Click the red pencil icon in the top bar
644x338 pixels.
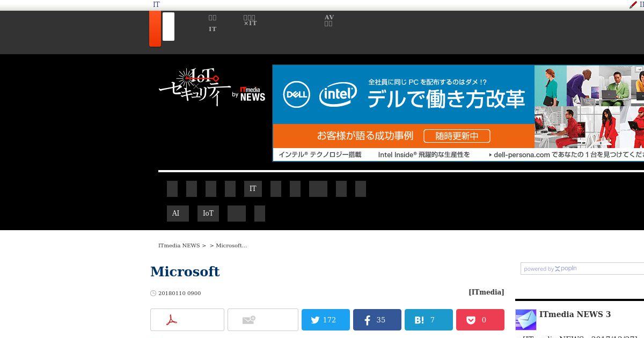(633, 5)
